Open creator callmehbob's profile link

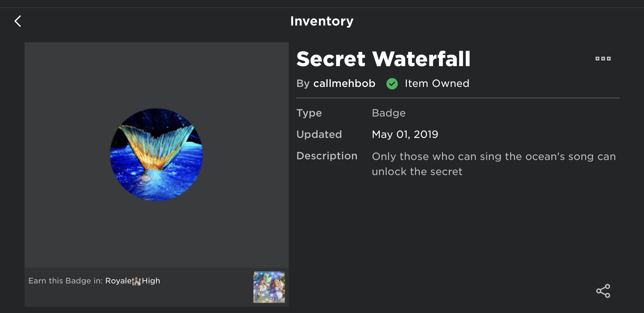pos(344,83)
